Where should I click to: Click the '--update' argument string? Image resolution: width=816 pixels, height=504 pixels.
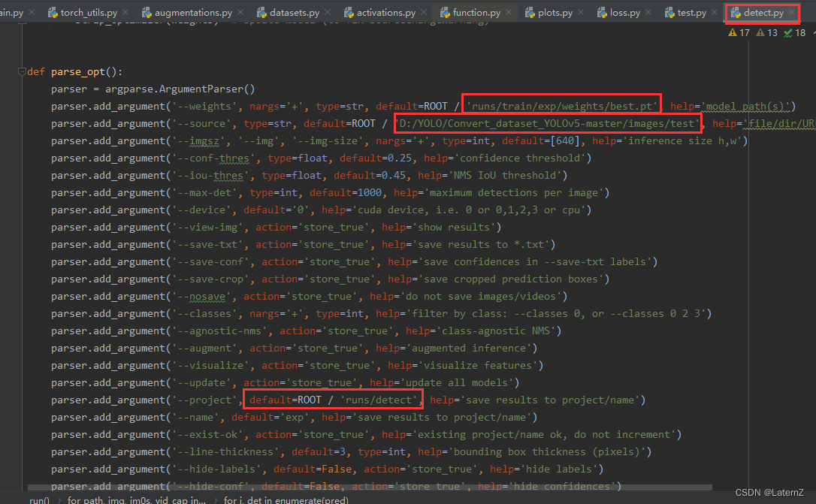[201, 382]
